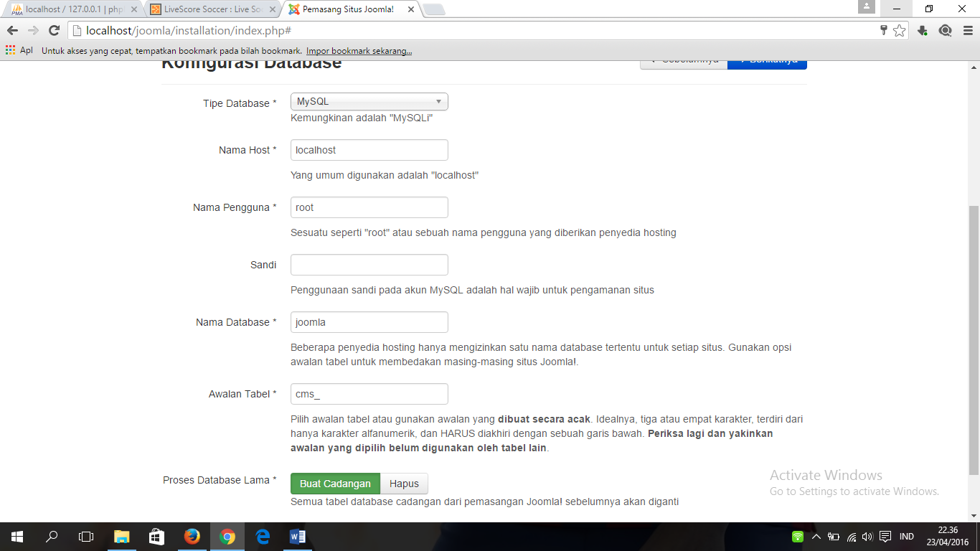Check battery status in the tray
Screen dimensions: 980x551
pos(834,537)
